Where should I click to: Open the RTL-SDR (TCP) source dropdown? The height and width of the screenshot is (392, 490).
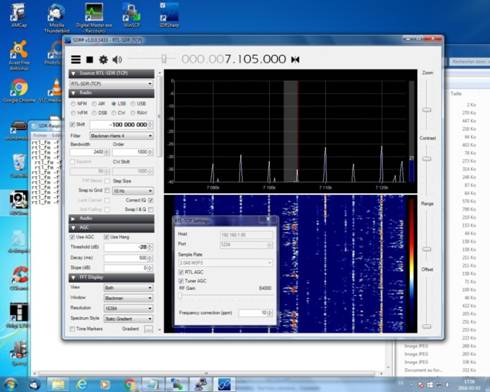click(x=111, y=84)
